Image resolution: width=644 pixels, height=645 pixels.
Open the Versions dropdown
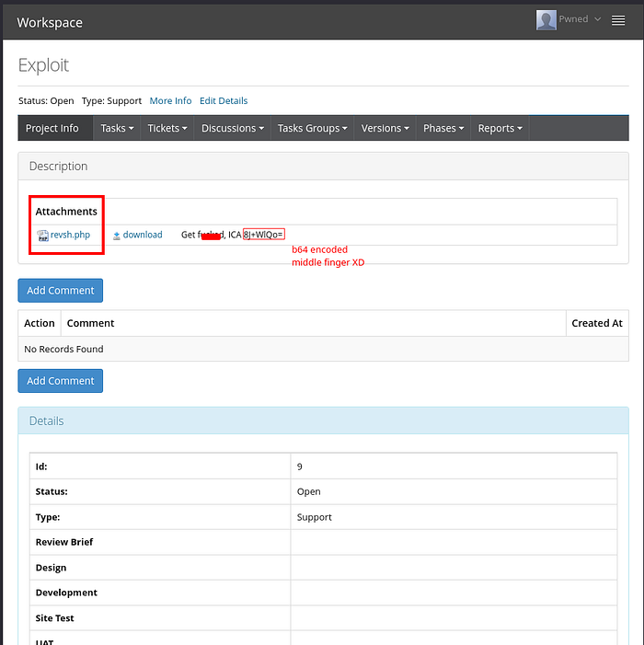coord(385,128)
